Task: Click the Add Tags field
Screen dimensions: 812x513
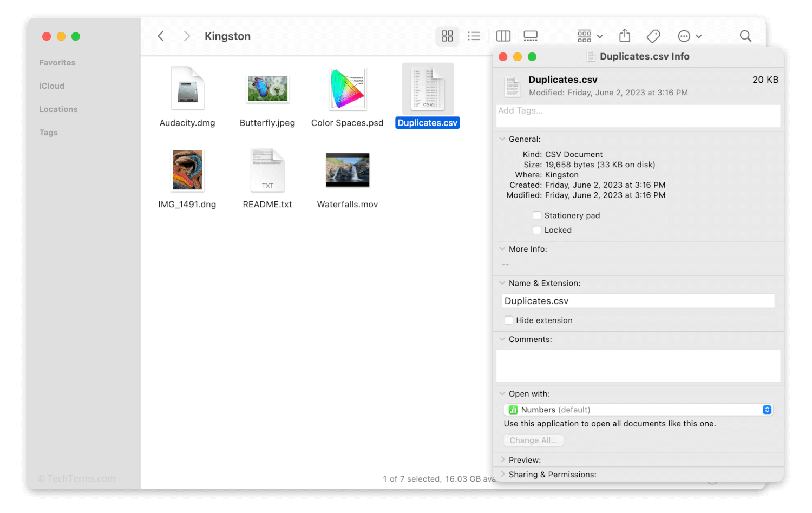Action: click(638, 116)
